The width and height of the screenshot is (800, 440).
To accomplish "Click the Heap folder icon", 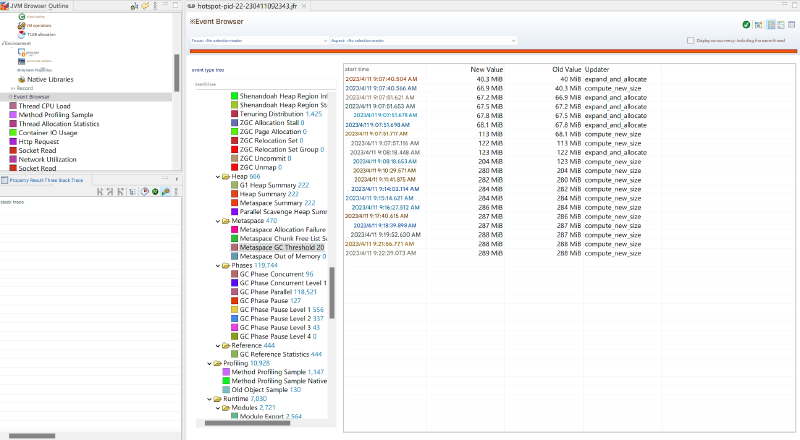I will coord(225,176).
